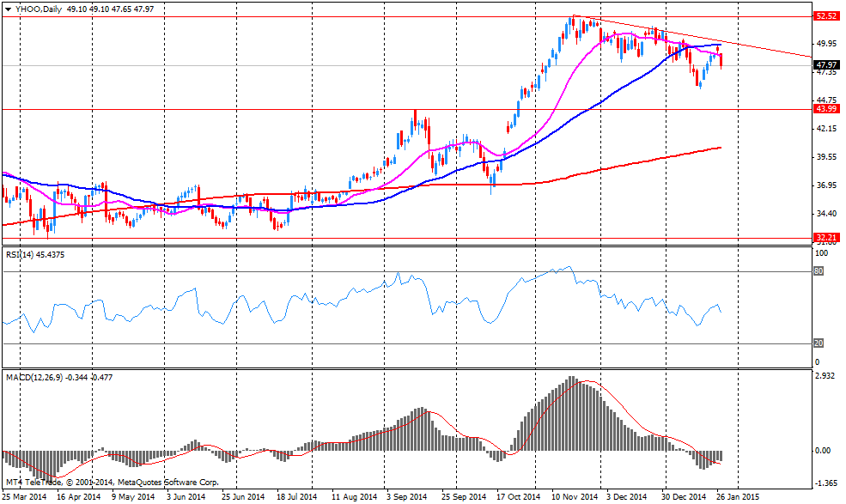Click the 16 Apr 2014 date label

(78, 496)
